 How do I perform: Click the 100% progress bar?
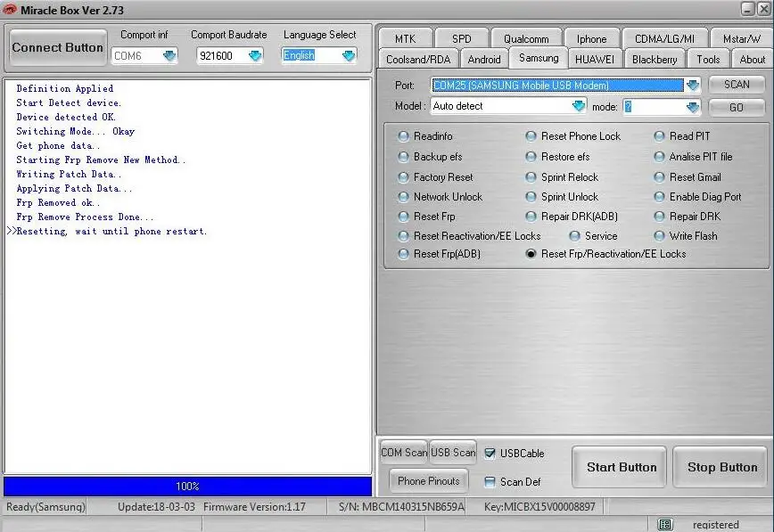pos(187,486)
